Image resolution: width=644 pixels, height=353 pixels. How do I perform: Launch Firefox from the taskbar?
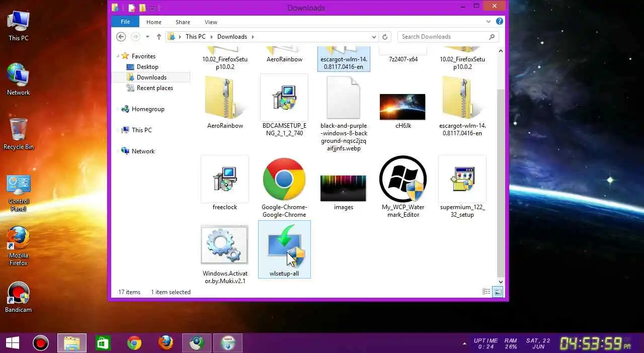[x=166, y=343]
